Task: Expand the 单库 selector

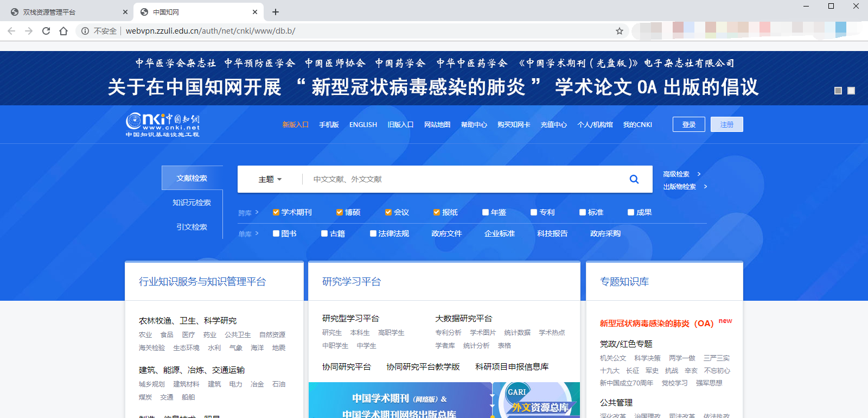Action: coord(248,234)
